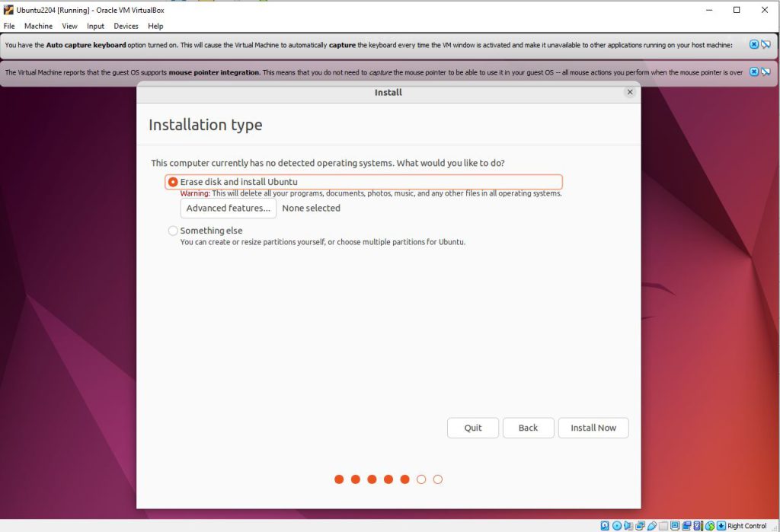Viewport: 780px width, 532px height.
Task: Click Install Now
Action: point(593,428)
